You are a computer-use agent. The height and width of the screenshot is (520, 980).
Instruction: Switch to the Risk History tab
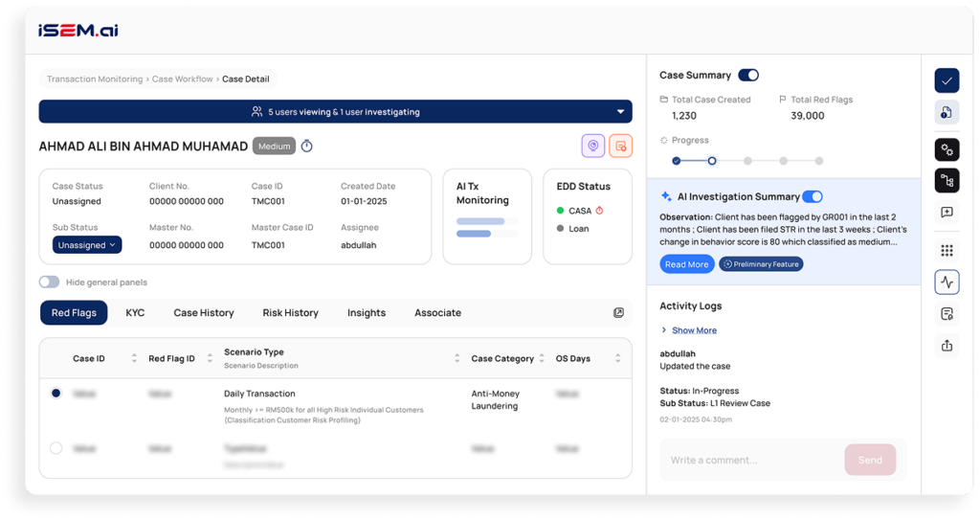290,313
